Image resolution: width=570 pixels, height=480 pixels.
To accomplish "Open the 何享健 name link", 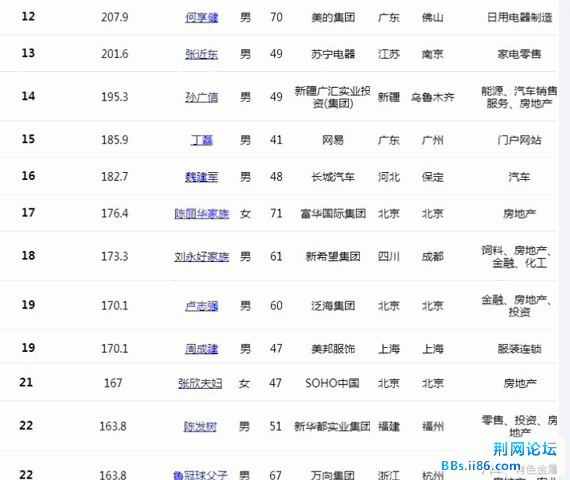I will coord(201,17).
